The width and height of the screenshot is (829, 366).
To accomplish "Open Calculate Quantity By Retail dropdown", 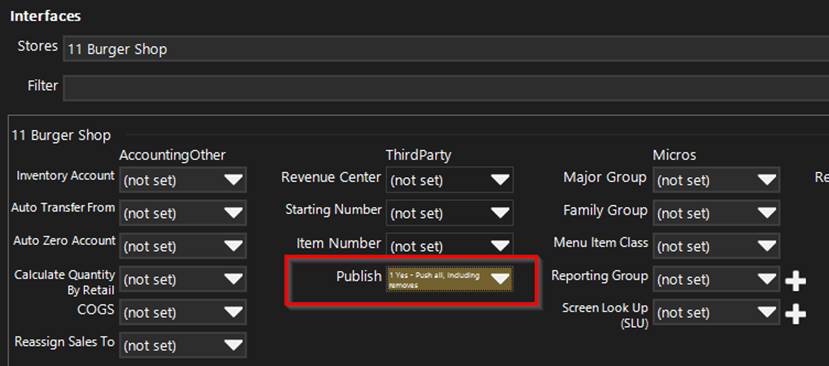I will tap(183, 279).
